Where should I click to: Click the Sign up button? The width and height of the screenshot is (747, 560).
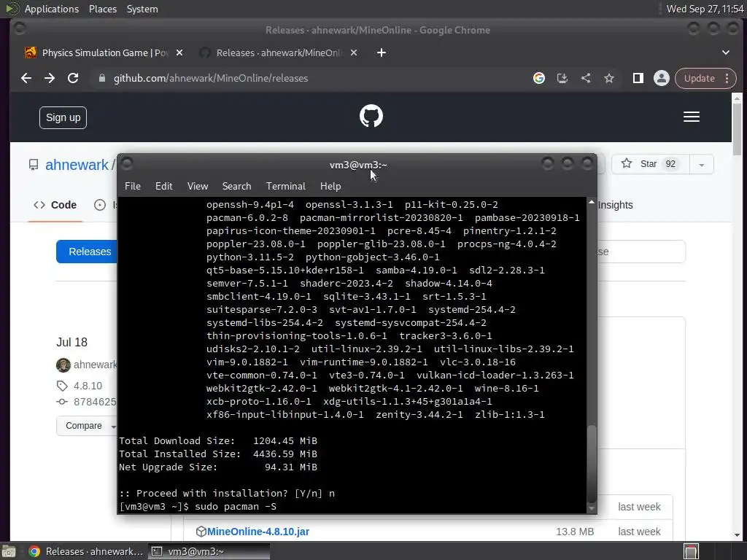pos(63,117)
